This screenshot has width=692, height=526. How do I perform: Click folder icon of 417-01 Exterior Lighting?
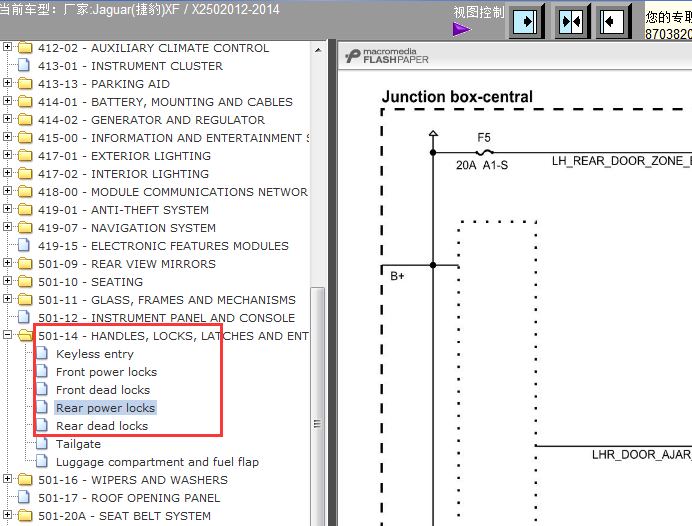point(25,156)
